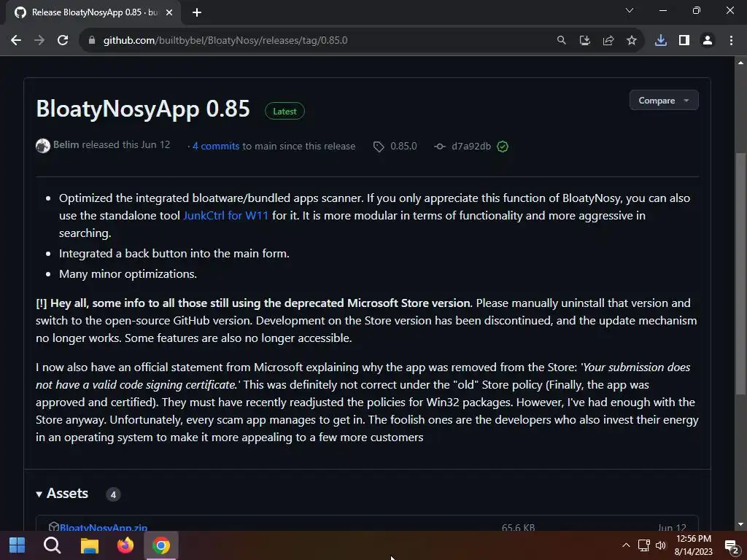Click the 'Many minor optimizations.' bullet text
This screenshot has width=747, height=560.
tap(128, 274)
